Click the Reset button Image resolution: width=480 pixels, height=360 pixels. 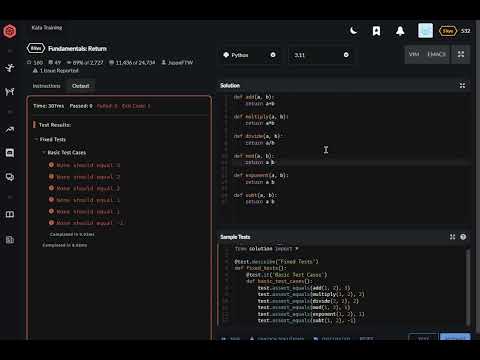pyautogui.click(x=367, y=339)
